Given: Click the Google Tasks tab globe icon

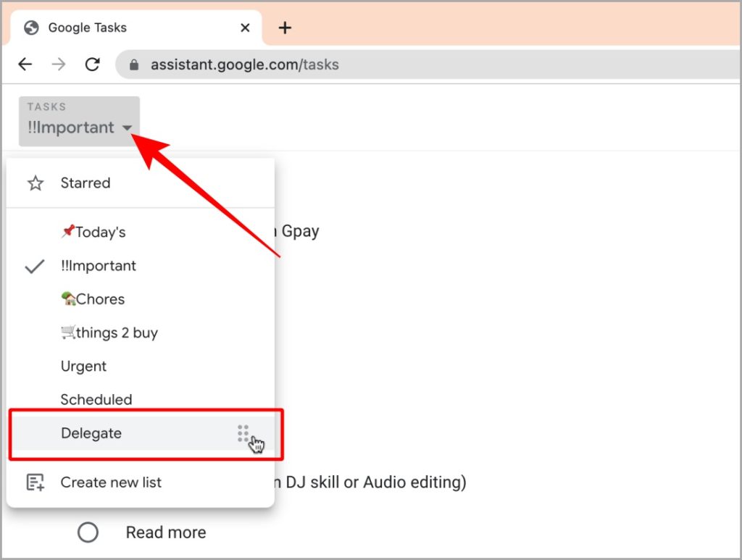Looking at the screenshot, I should pyautogui.click(x=31, y=28).
